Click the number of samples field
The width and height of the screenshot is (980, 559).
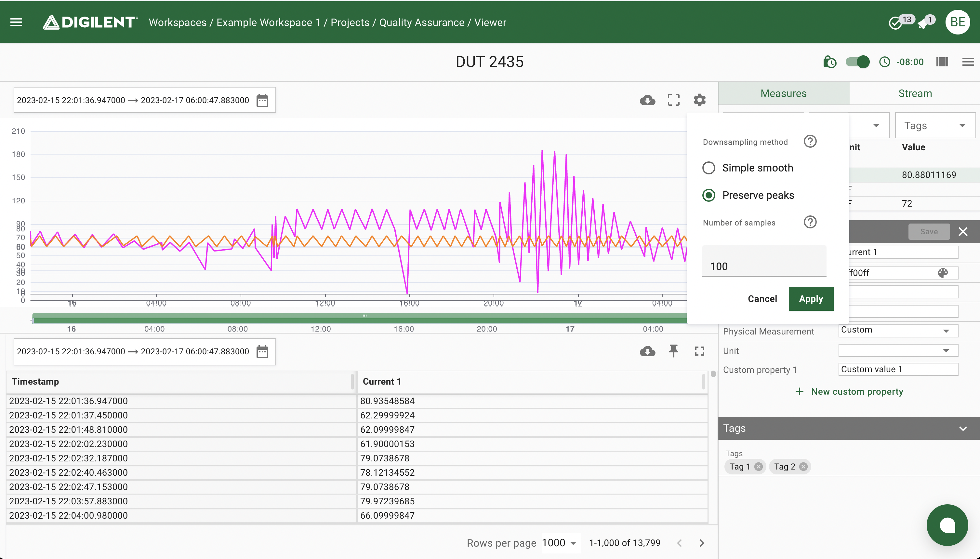coord(764,261)
